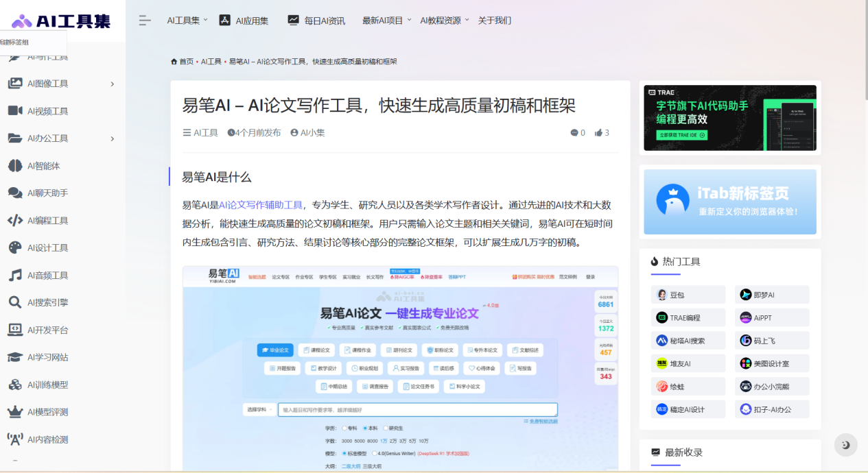Click the topic input field in screenshot
The width and height of the screenshot is (868, 473).
(x=418, y=410)
